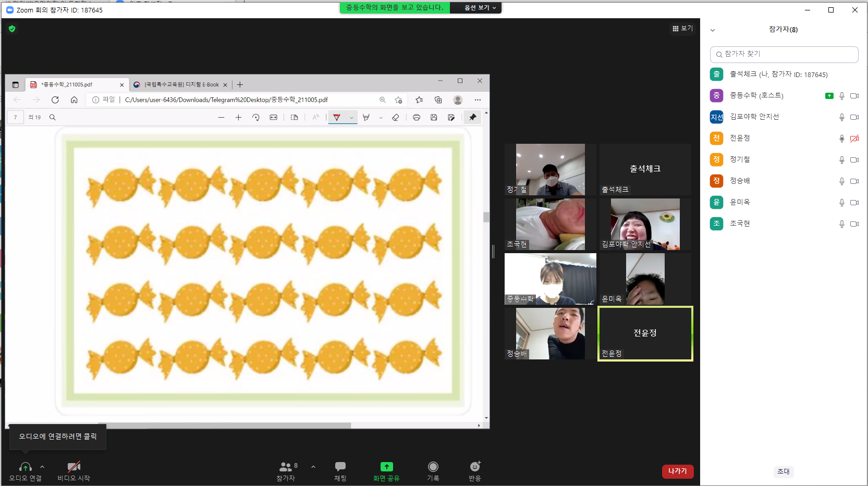Rotate the PDF page
This screenshot has width=868, height=486.
click(x=256, y=118)
